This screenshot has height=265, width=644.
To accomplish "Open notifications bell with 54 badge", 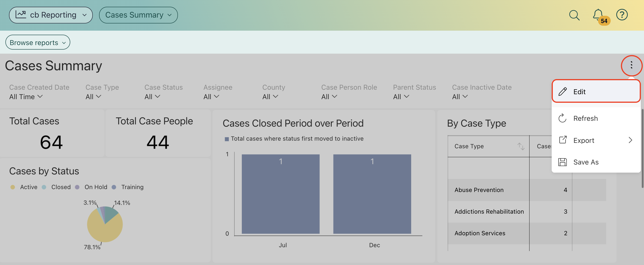I will click(x=598, y=14).
